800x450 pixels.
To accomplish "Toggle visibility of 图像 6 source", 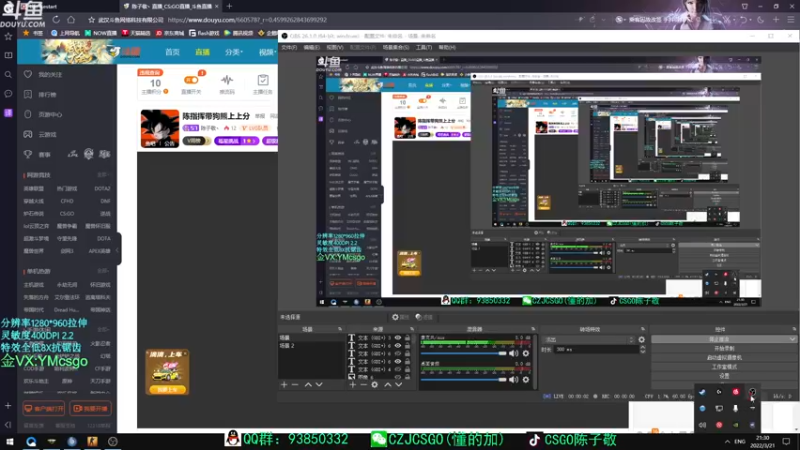I will point(397,377).
